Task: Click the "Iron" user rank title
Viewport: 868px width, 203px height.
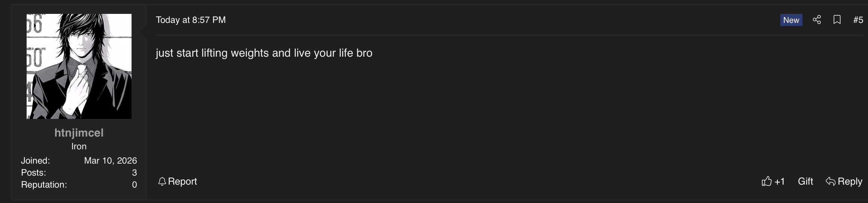Action: point(79,146)
